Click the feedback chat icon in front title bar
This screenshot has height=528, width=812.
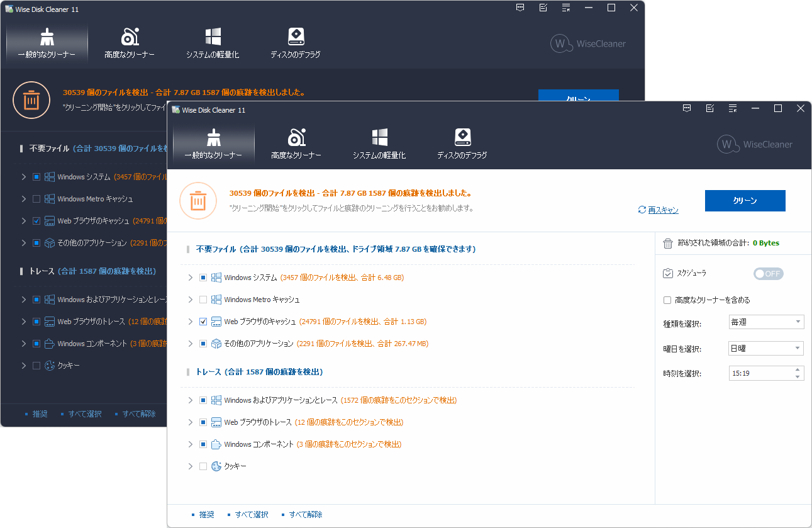point(687,109)
